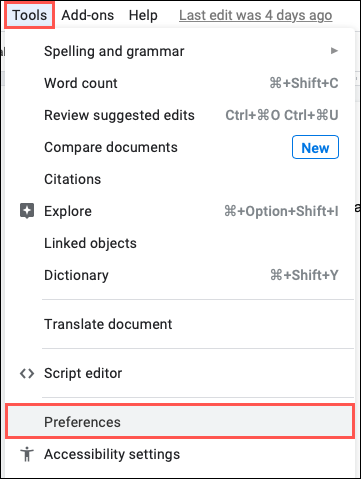Open the 'Last edit was 4 days ago' link
Screen dimensions: 361x479
click(x=256, y=15)
